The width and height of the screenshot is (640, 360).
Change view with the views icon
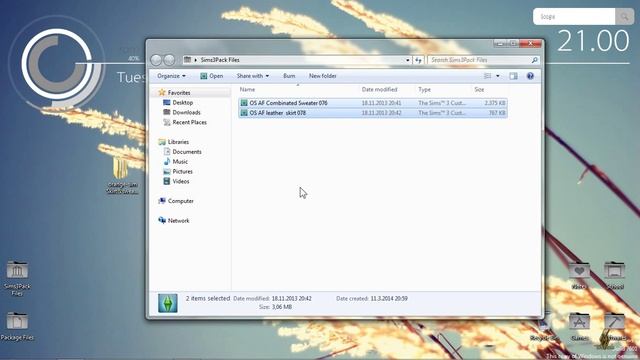(487, 76)
